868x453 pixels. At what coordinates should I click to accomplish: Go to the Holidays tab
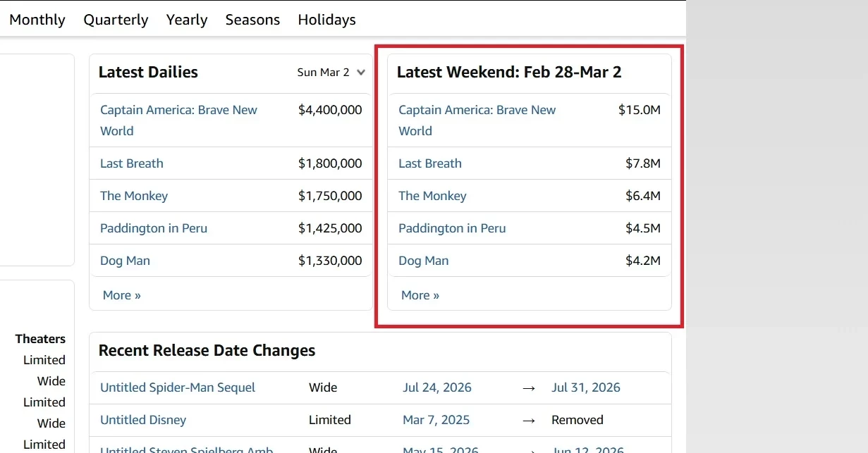[326, 20]
